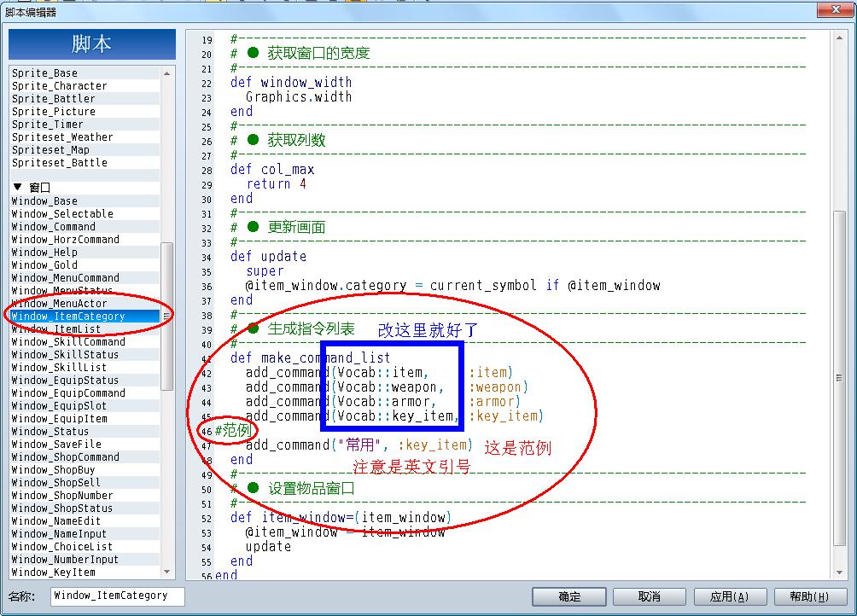
Task: Confirm with the 确定 button
Action: (569, 596)
